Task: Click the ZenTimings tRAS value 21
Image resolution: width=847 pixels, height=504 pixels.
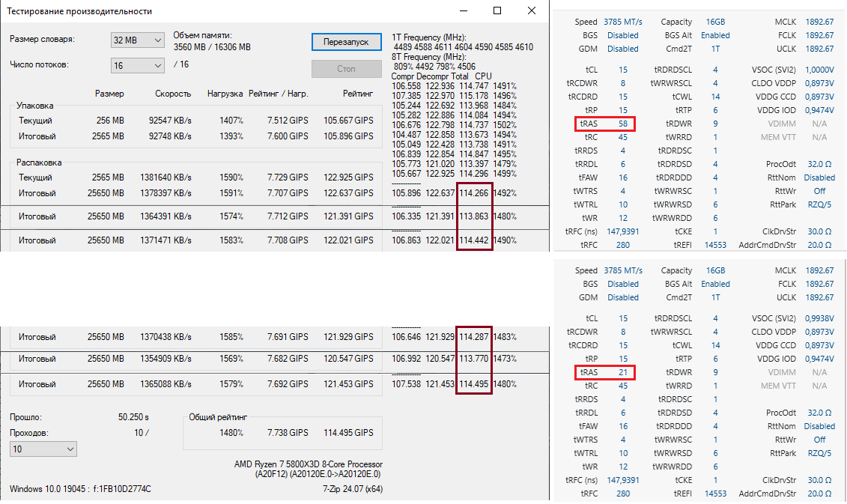Action: pos(623,372)
